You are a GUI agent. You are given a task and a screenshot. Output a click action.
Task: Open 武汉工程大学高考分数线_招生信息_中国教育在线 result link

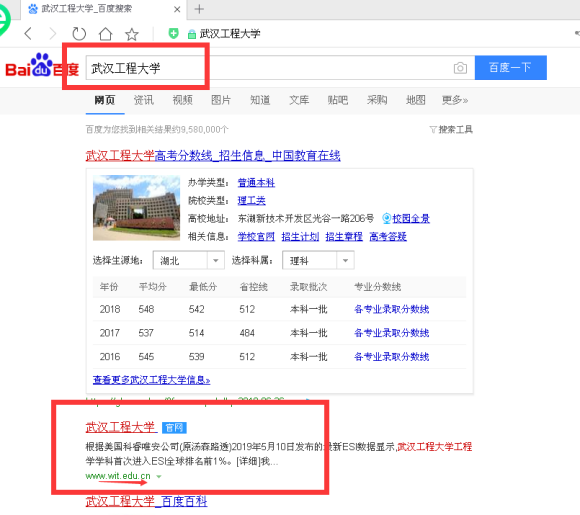click(x=213, y=155)
